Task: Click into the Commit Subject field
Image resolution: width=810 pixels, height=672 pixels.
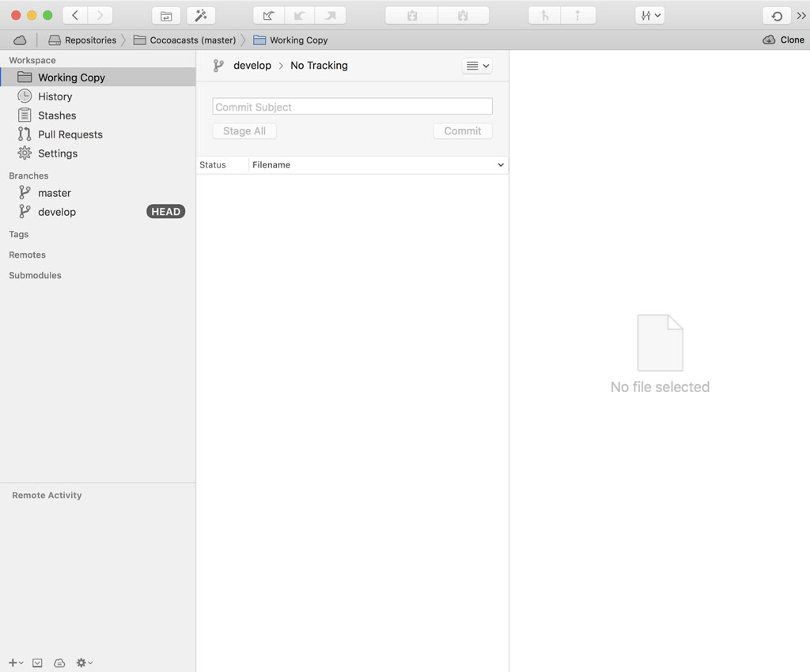Action: 352,107
